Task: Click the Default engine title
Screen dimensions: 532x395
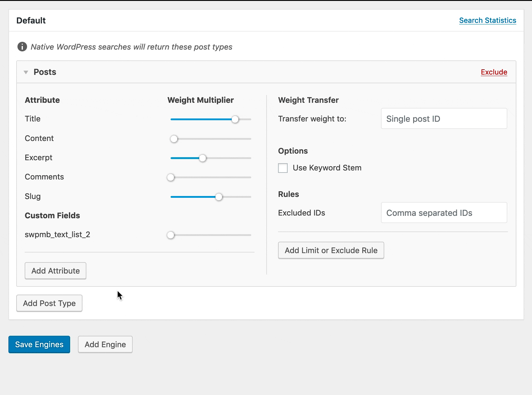Action: tap(31, 20)
